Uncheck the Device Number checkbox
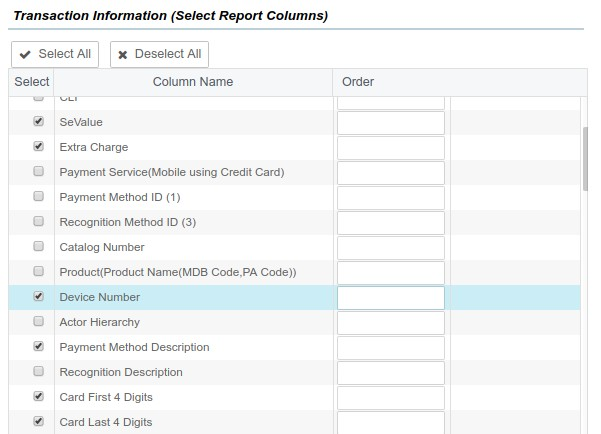 coord(38,296)
